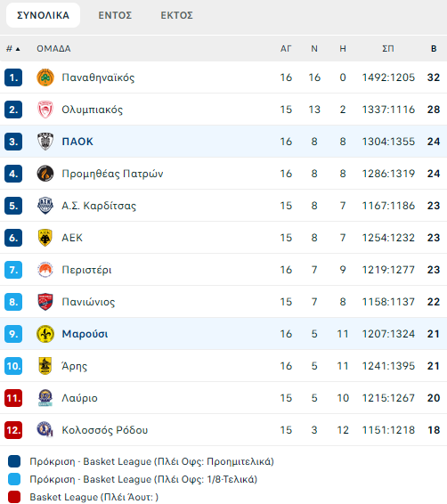Open the Λαύριο team link
Image resolution: width=447 pixels, height=504 pixels.
coord(79,398)
